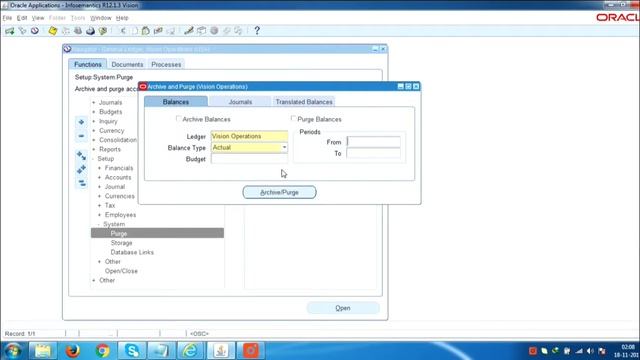Open Skype from the taskbar
The image size is (640, 360).
click(x=132, y=351)
